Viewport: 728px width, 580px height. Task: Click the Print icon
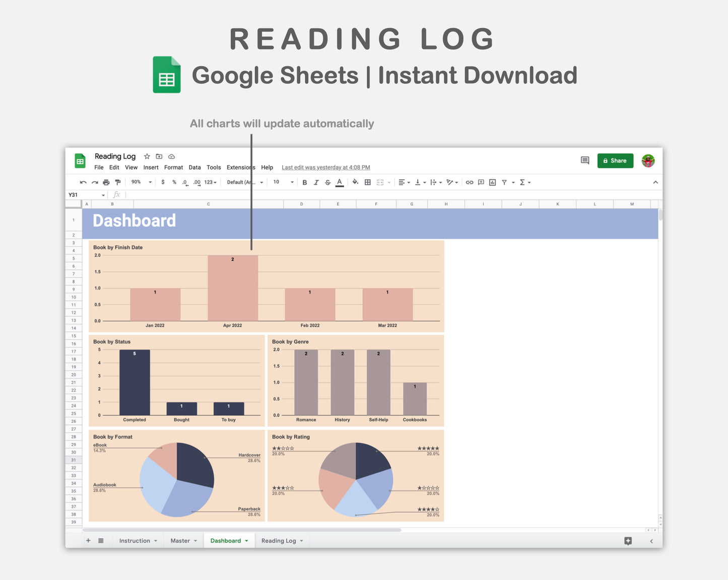[x=106, y=182]
